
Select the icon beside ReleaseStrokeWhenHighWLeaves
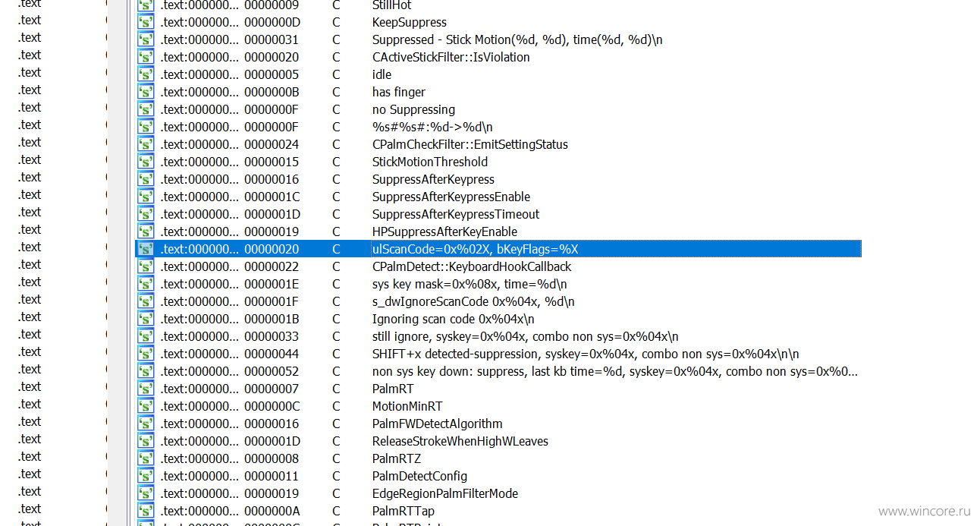145,441
